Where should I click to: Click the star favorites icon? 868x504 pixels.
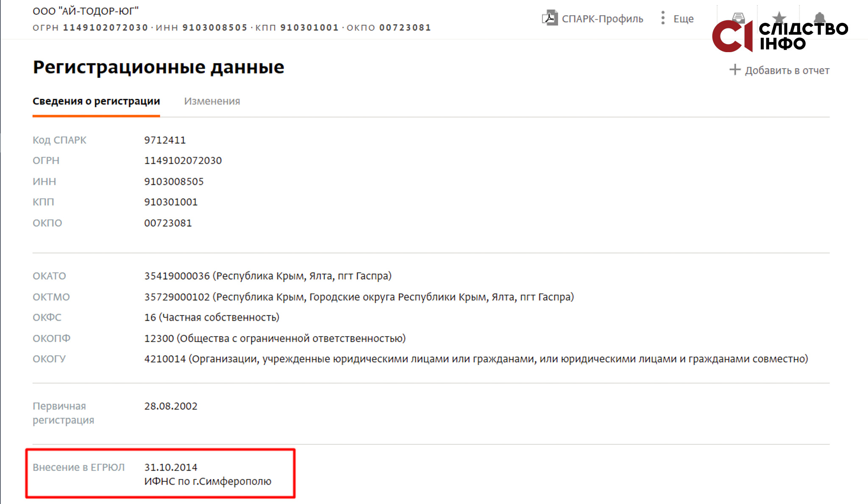[779, 17]
